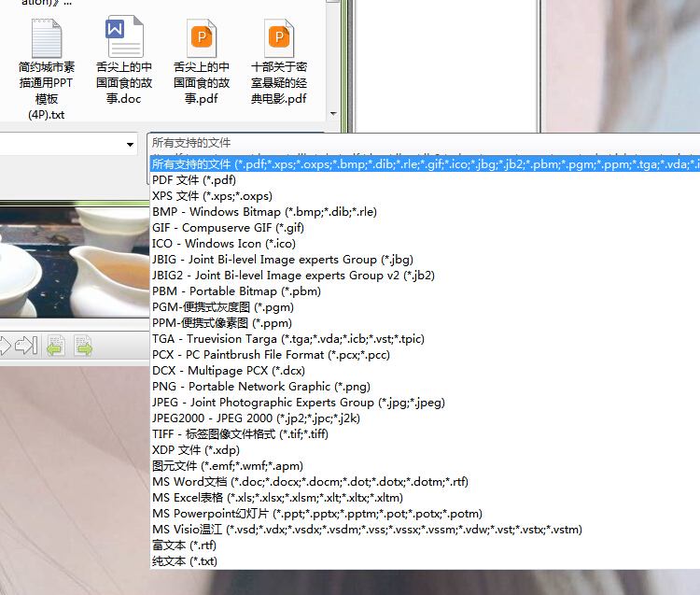Choose PCX - PC Paintbrush File Format
The height and width of the screenshot is (595, 700).
coord(425,355)
